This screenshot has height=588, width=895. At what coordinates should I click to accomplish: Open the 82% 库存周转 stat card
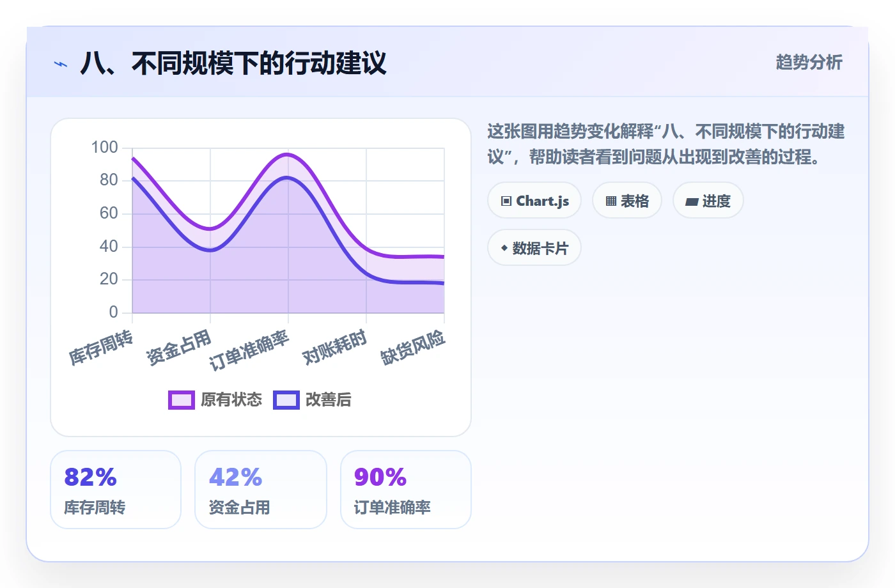click(x=116, y=490)
